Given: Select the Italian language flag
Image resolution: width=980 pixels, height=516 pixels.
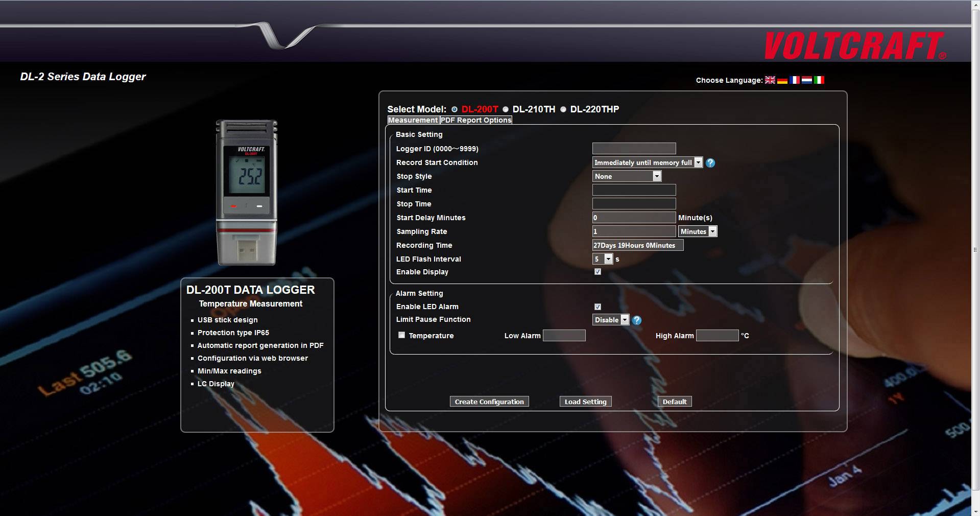Looking at the screenshot, I should coord(819,80).
